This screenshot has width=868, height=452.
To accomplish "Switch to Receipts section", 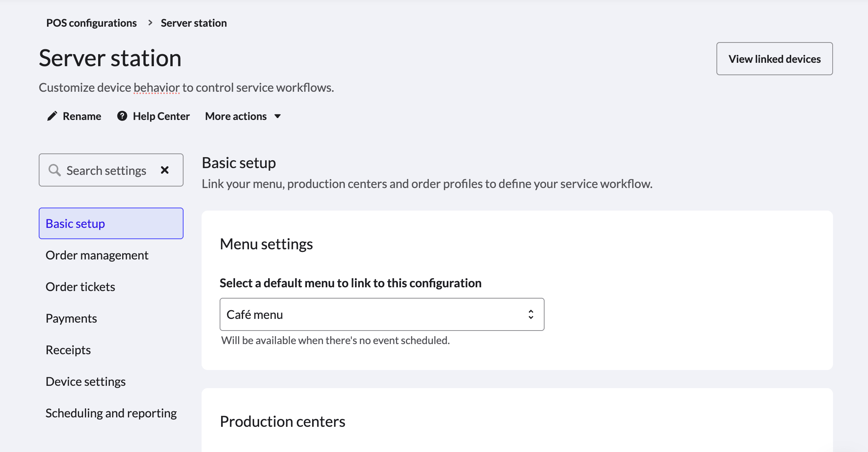I will [x=68, y=350].
